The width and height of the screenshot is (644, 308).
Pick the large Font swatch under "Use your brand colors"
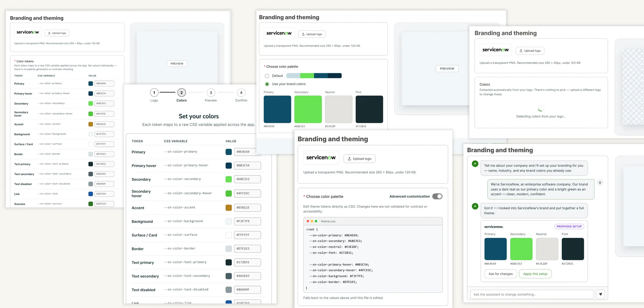click(x=369, y=109)
